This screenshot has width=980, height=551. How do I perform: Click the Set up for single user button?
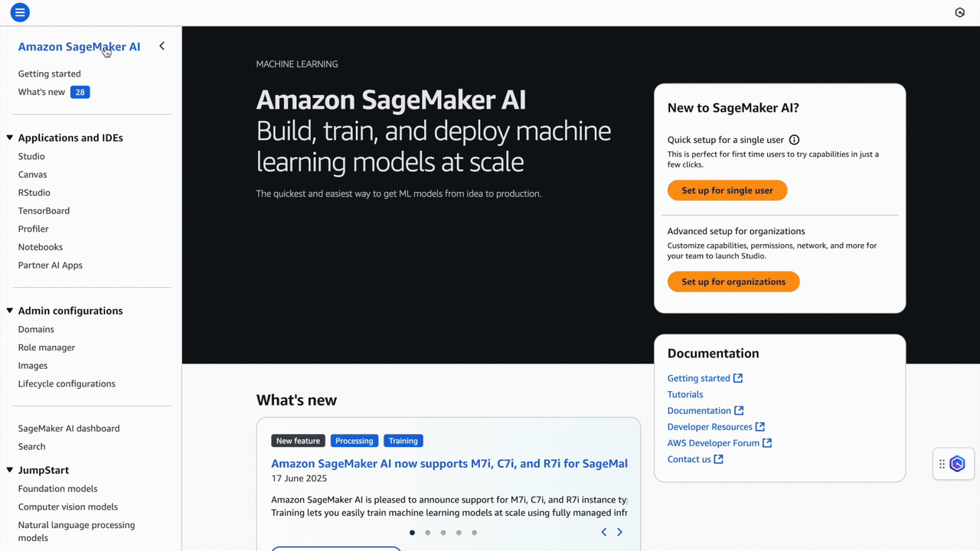[727, 190]
